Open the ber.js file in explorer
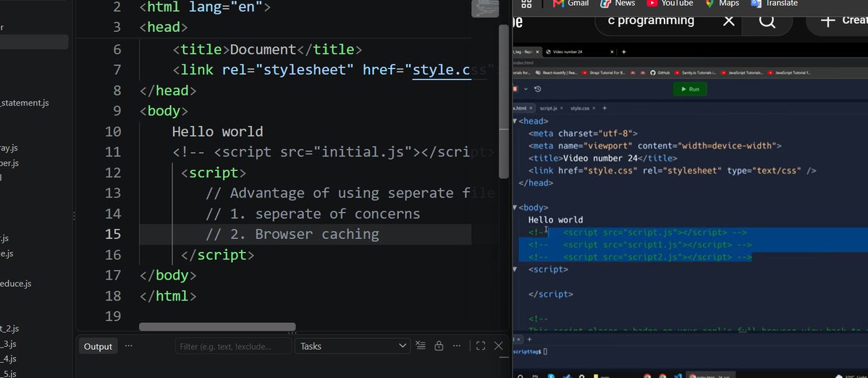Image resolution: width=868 pixels, height=378 pixels. click(x=9, y=163)
